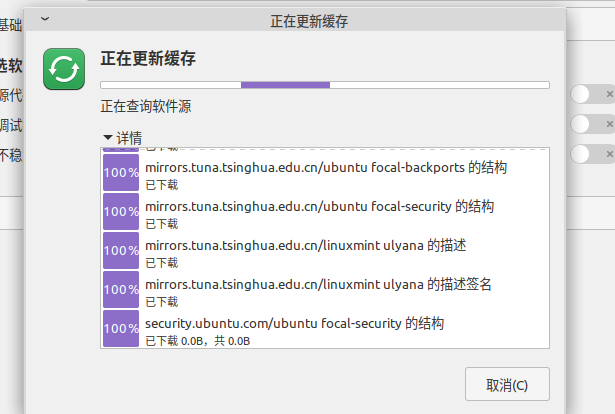Select the security.ubuntu.com focal-security entry
Screen dimensions: 615x414
pos(294,324)
